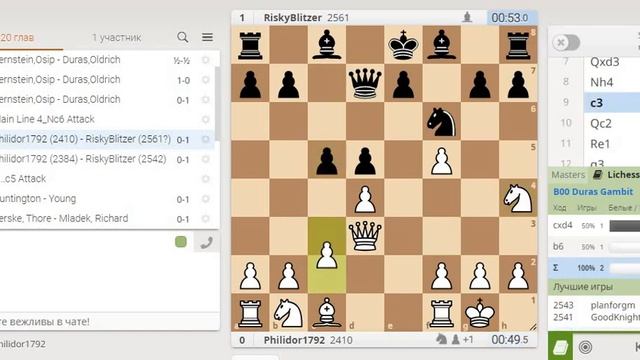The width and height of the screenshot is (640, 360).
Task: Click the green square beside the phone icon
Action: pyautogui.click(x=181, y=242)
